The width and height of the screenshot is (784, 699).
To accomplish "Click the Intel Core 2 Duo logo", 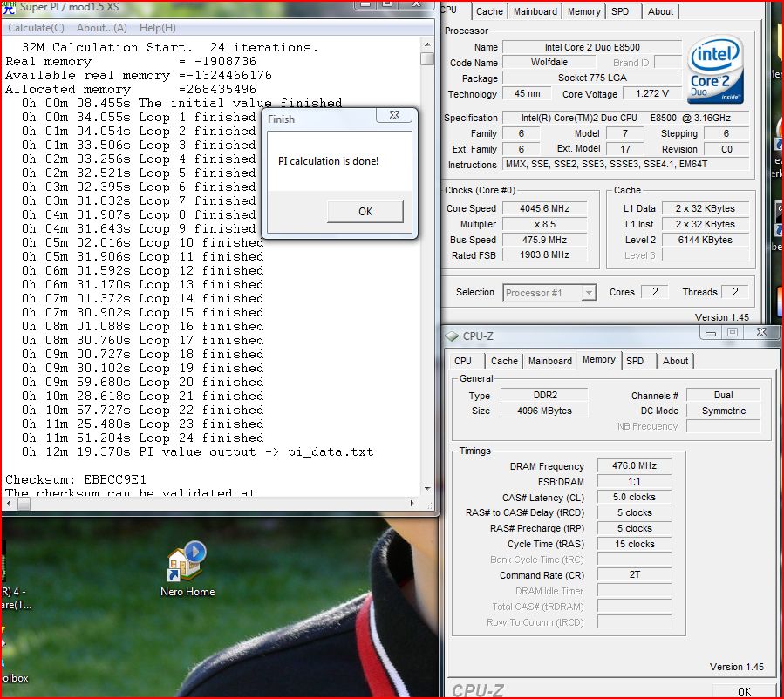I will tap(715, 70).
